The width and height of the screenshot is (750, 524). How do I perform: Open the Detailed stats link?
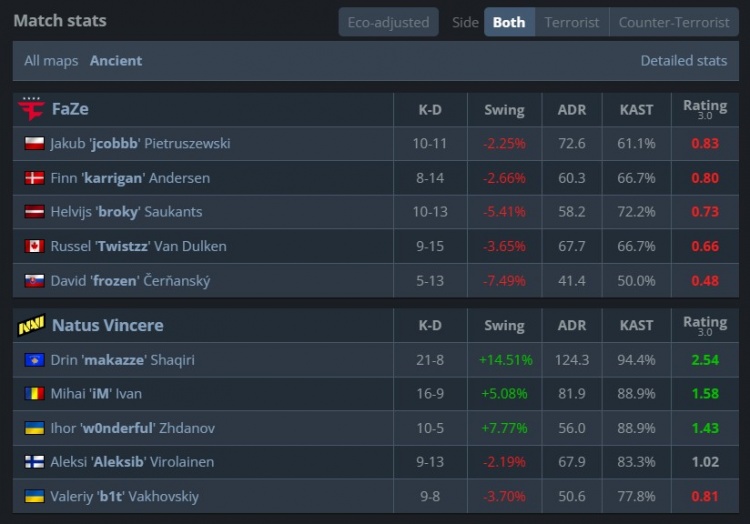[x=683, y=61]
